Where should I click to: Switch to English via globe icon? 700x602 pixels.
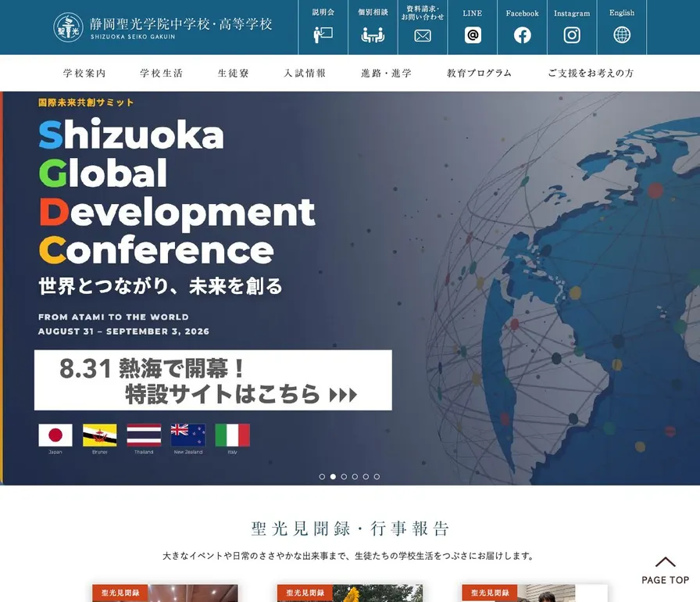622,35
